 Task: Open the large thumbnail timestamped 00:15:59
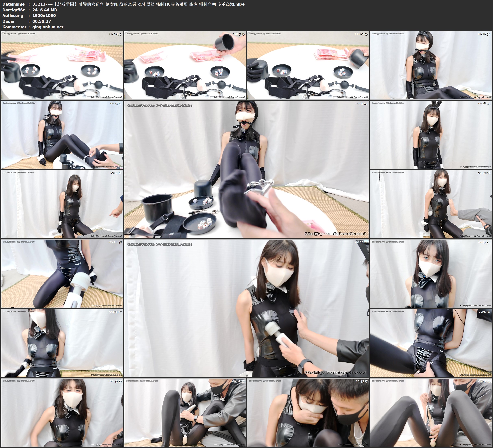tap(247, 169)
